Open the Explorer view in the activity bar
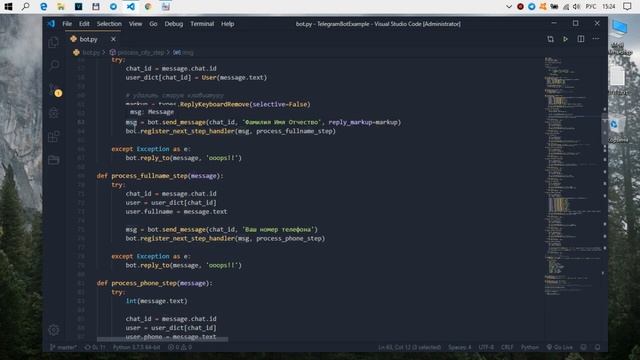This screenshot has width=640, height=360. point(53,42)
